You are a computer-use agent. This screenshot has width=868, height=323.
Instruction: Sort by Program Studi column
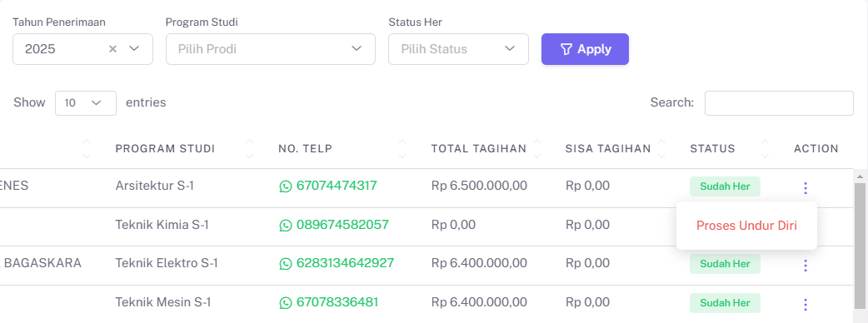click(x=249, y=148)
